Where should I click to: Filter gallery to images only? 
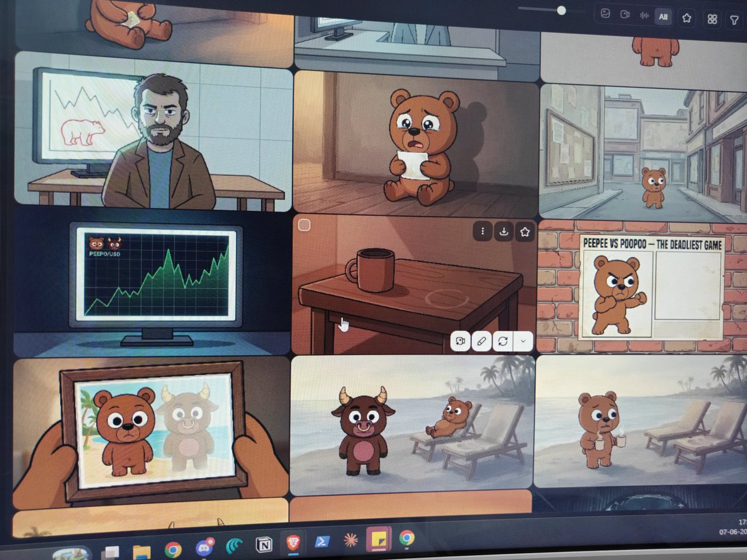(605, 14)
